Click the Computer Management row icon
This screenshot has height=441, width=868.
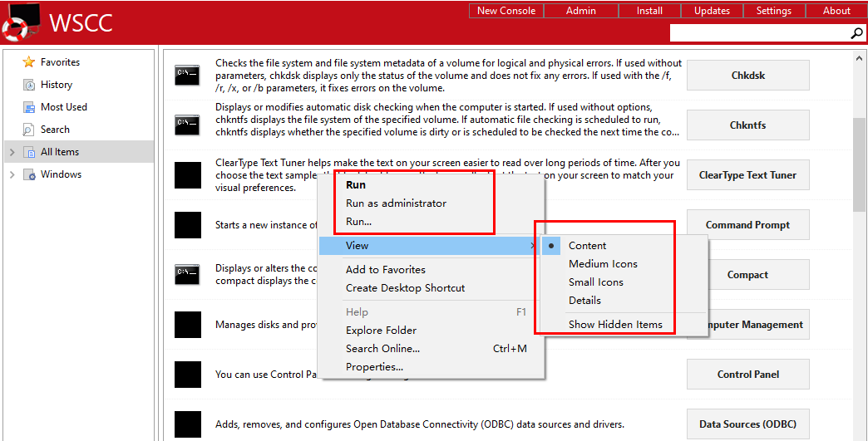click(188, 325)
